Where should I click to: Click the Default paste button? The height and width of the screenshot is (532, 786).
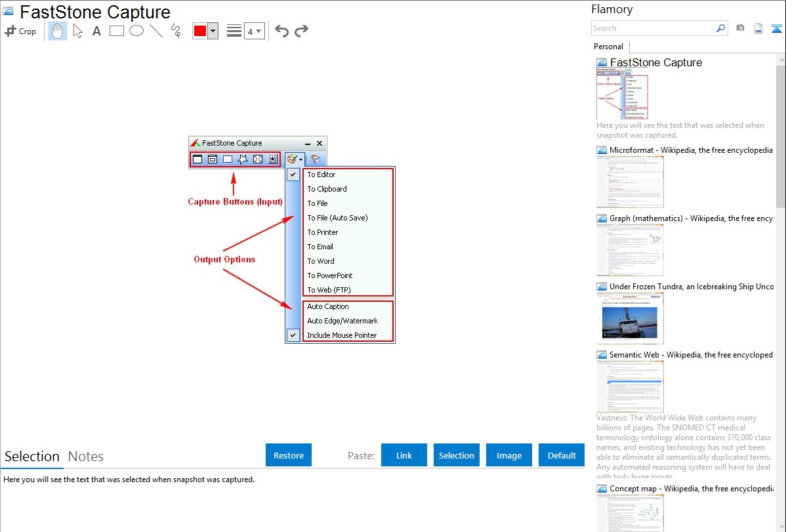pos(562,455)
